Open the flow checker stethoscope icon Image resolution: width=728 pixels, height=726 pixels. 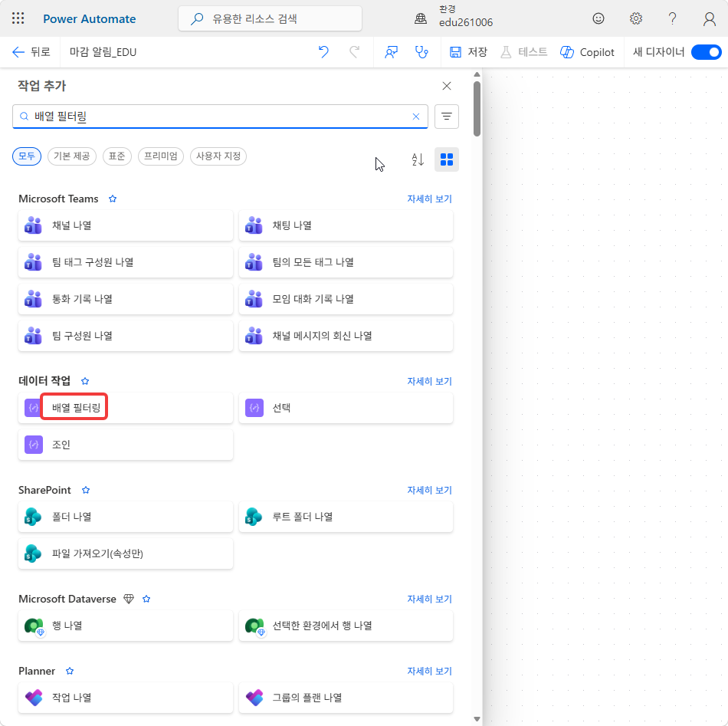pos(421,52)
